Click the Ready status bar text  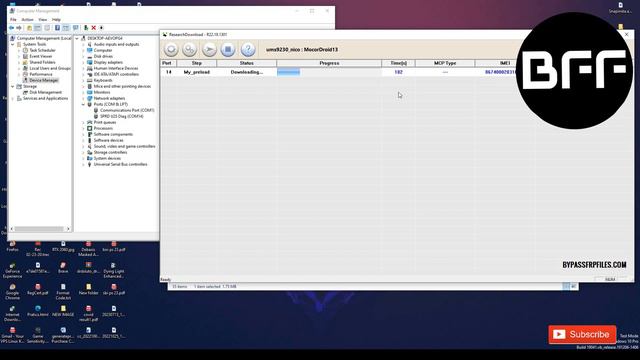[x=165, y=280]
